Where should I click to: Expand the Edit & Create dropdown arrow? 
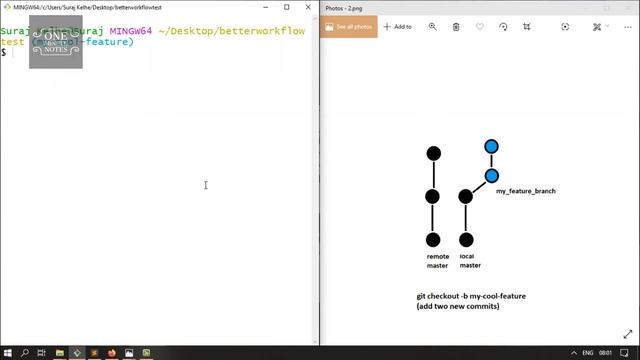click(x=607, y=26)
